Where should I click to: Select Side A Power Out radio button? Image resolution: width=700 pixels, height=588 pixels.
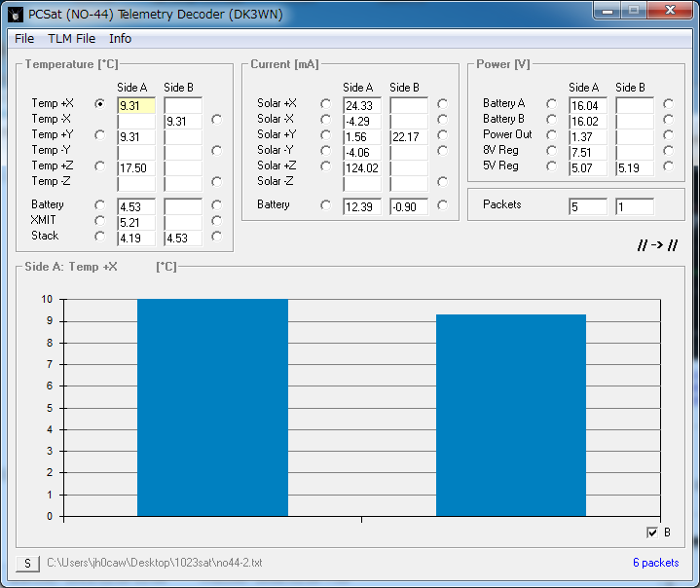552,135
